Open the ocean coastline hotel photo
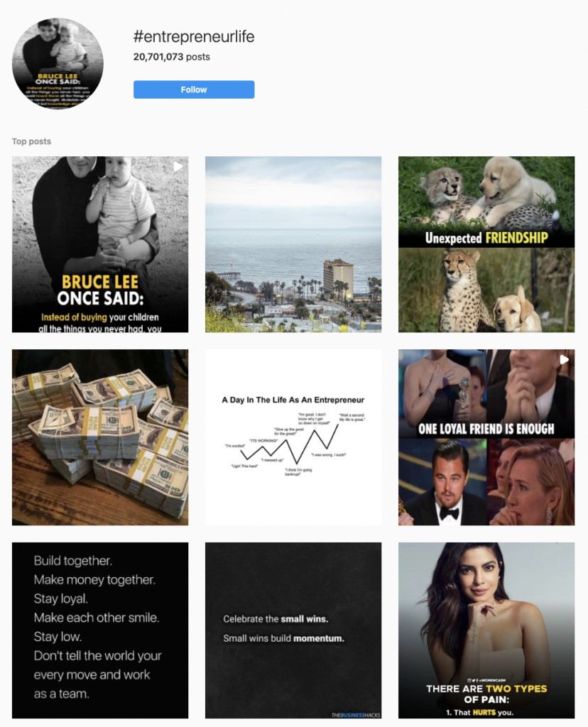The width and height of the screenshot is (588, 727). [x=293, y=244]
